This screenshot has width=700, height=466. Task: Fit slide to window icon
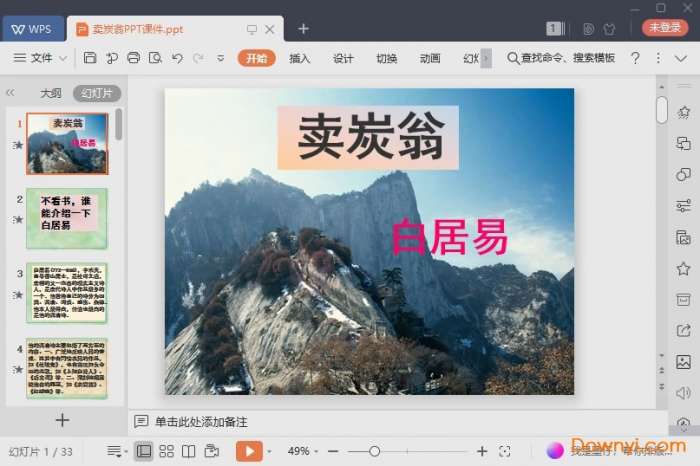504,452
